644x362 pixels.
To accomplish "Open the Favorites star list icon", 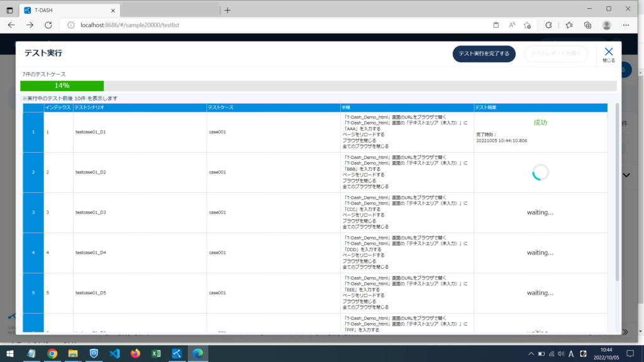I will click(569, 25).
